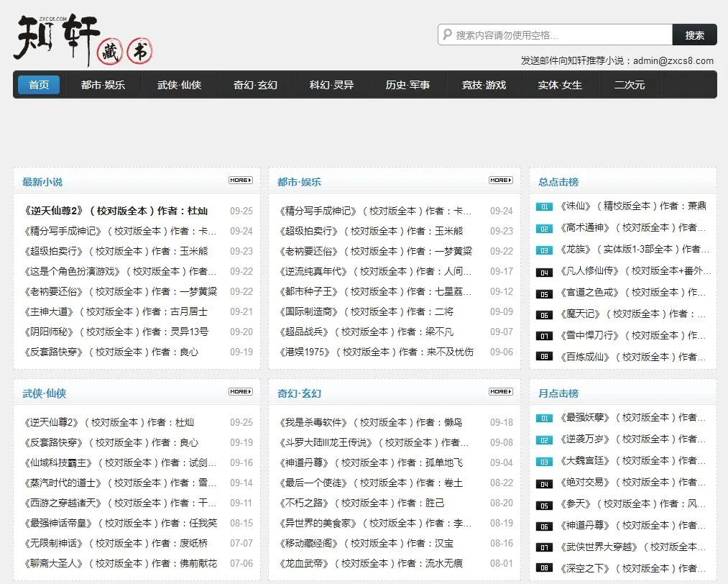Click MORE icon in 奇幻·玄幻 panel
The height and width of the screenshot is (584, 728).
click(500, 392)
